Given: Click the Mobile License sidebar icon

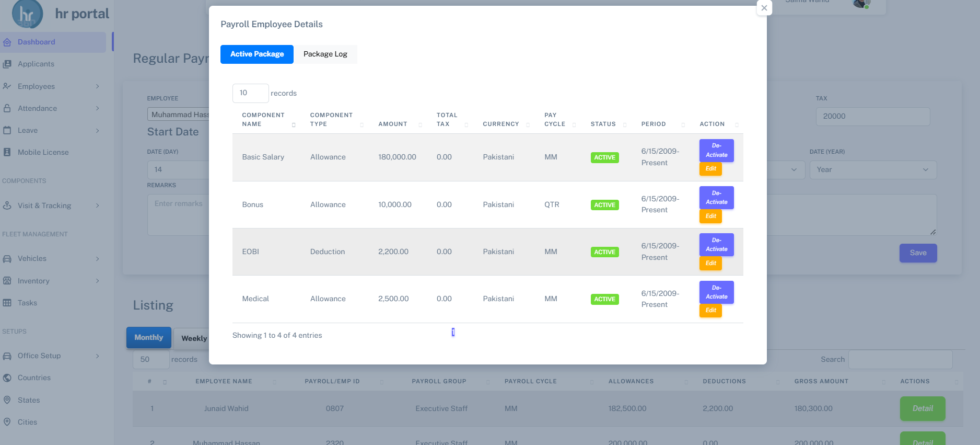Looking at the screenshot, I should [7, 152].
